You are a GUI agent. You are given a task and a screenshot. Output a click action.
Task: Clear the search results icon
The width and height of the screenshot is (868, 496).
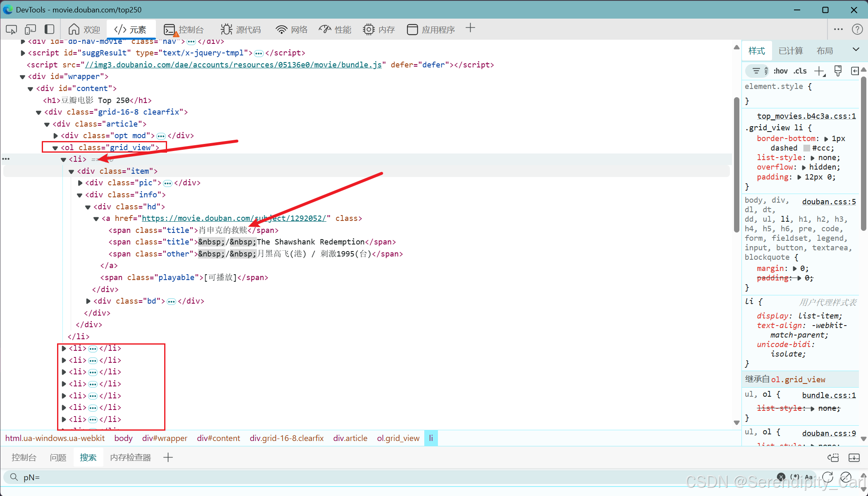coord(846,477)
